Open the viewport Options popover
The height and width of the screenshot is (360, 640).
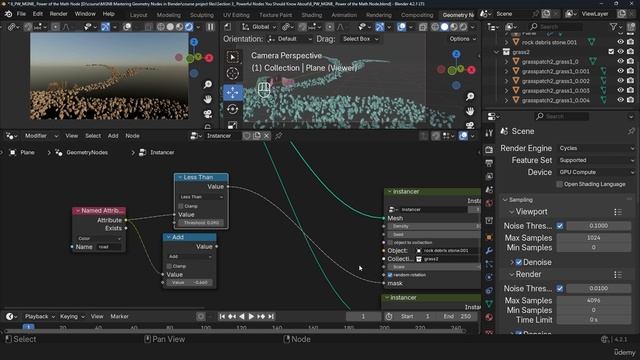point(463,39)
